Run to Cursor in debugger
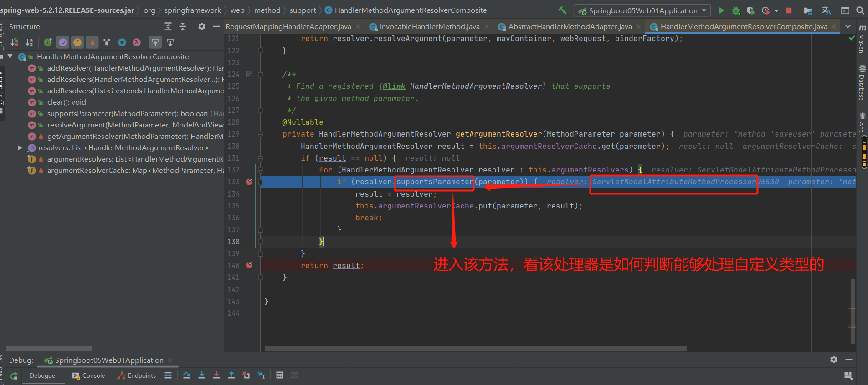This screenshot has width=868, height=385. click(x=261, y=375)
